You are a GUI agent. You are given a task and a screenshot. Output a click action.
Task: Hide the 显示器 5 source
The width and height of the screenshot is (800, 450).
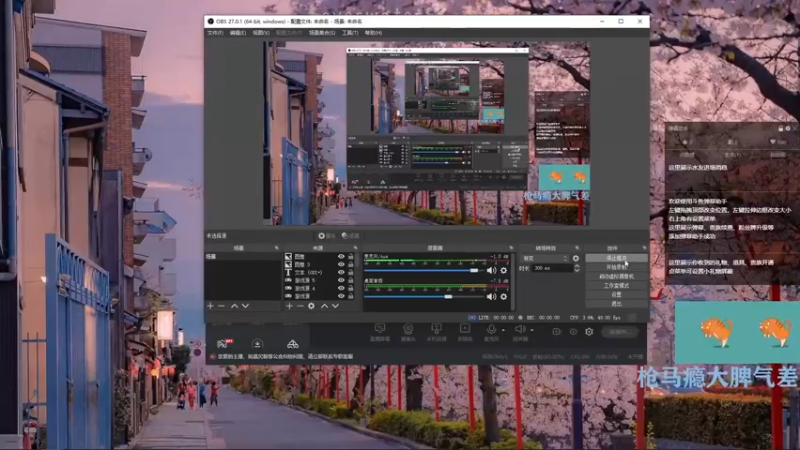[x=341, y=280]
